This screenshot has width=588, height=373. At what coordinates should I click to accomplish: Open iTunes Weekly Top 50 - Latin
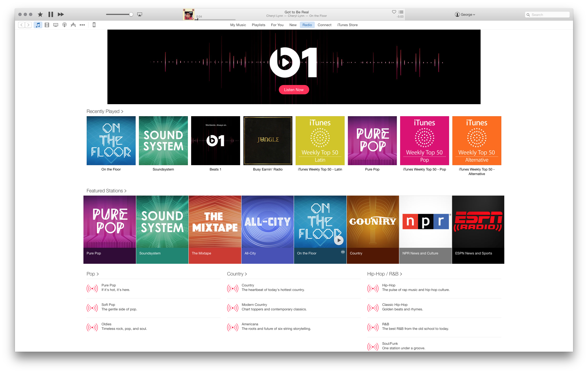(320, 141)
